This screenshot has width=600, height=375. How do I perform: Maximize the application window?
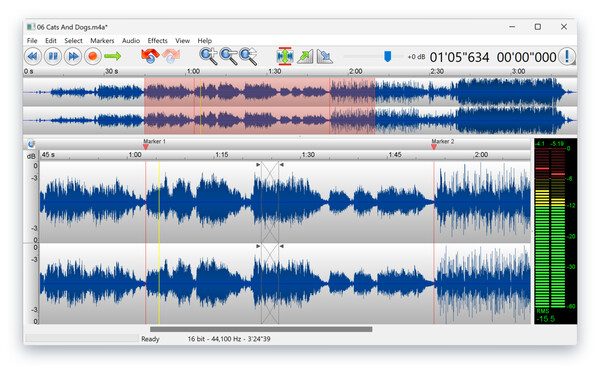[x=538, y=26]
